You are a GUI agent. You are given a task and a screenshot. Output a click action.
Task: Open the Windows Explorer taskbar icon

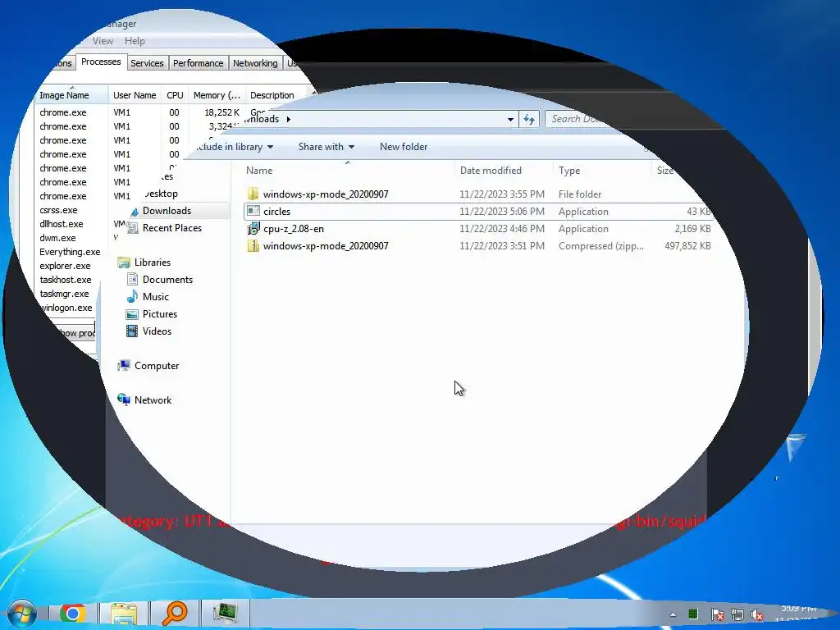(124, 614)
